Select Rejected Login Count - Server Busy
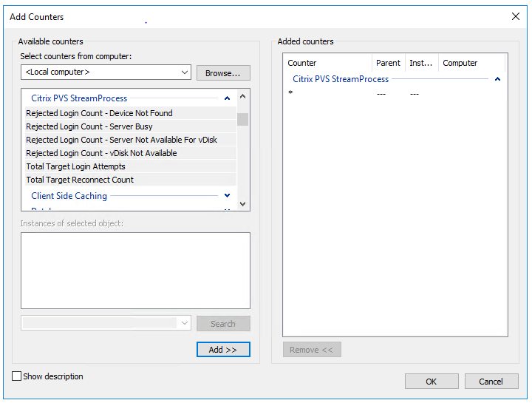Screen dimensions: 532x403 click(x=89, y=126)
